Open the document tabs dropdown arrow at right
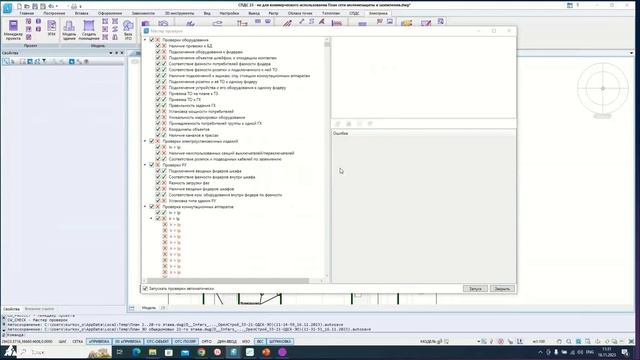 pyautogui.click(x=631, y=53)
